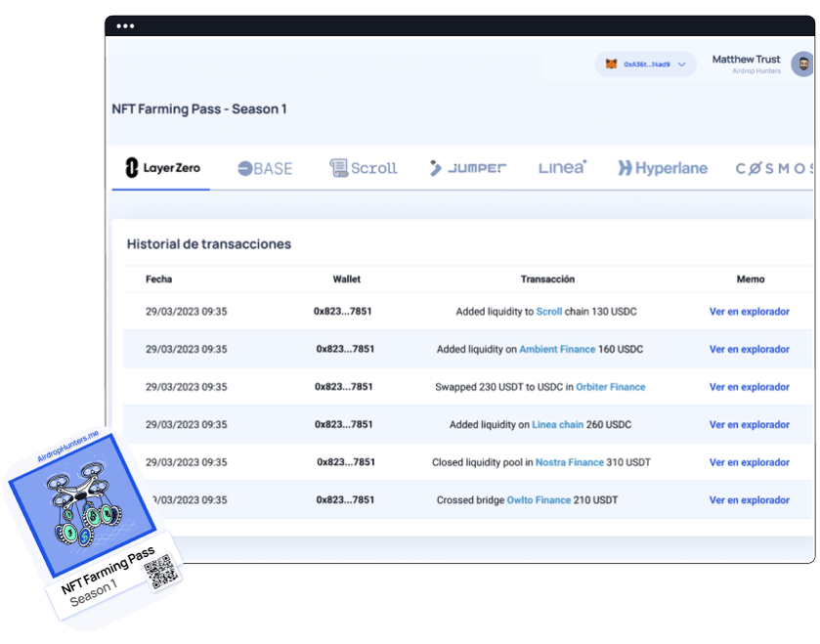Click the Historial de transacciones heading
Screen dimensions: 820x644
(x=208, y=244)
